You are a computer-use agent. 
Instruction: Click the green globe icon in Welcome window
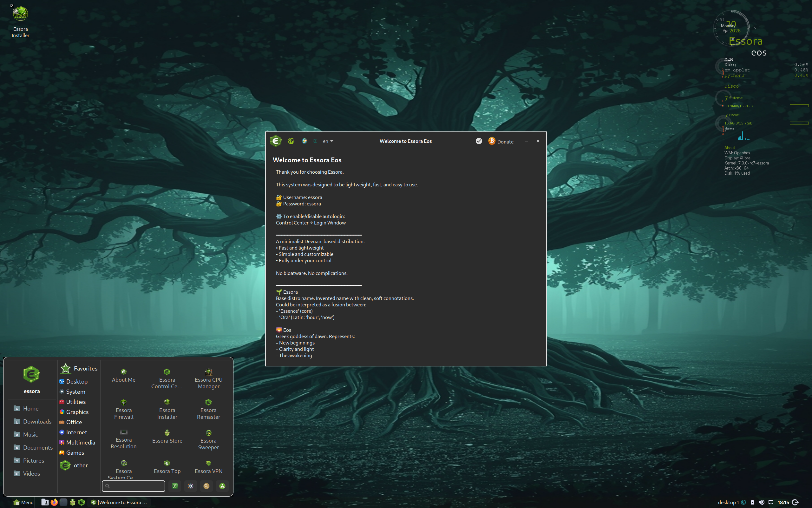(291, 141)
